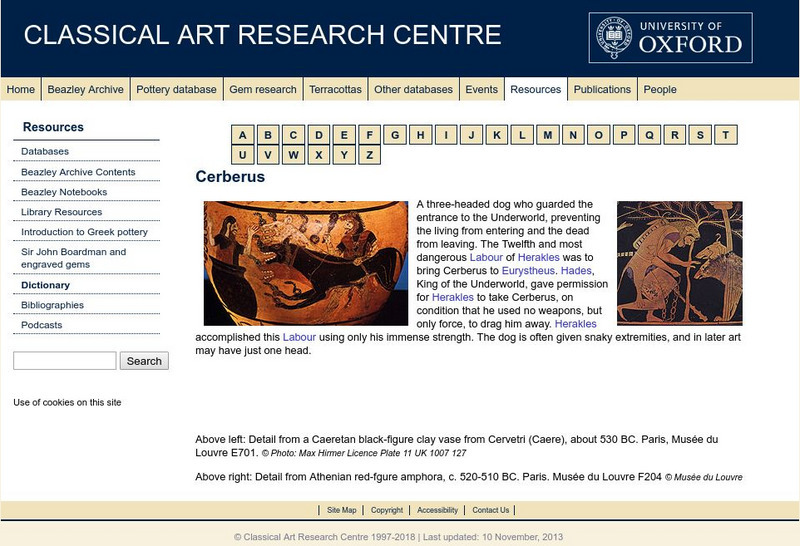Open the Other databases tab
This screenshot has height=546, width=800.
tap(413, 89)
